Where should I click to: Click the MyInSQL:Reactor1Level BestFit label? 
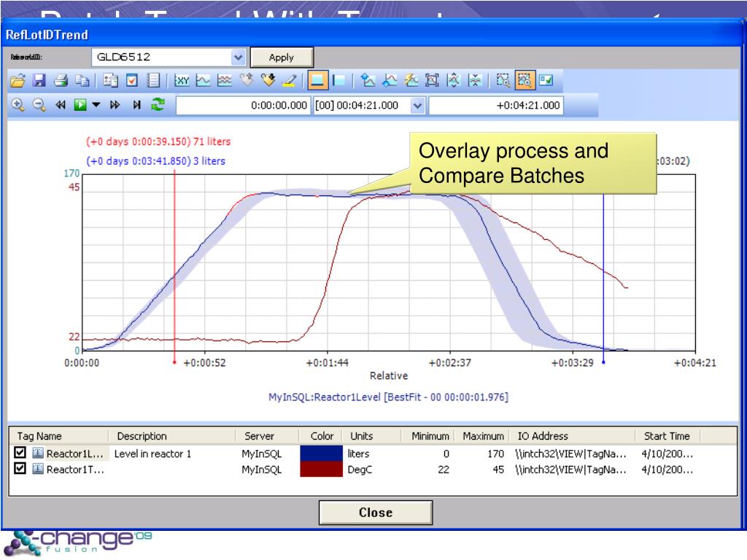[x=388, y=397]
